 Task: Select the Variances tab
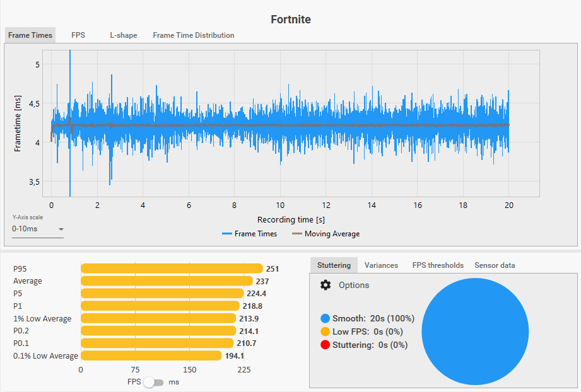coord(381,265)
